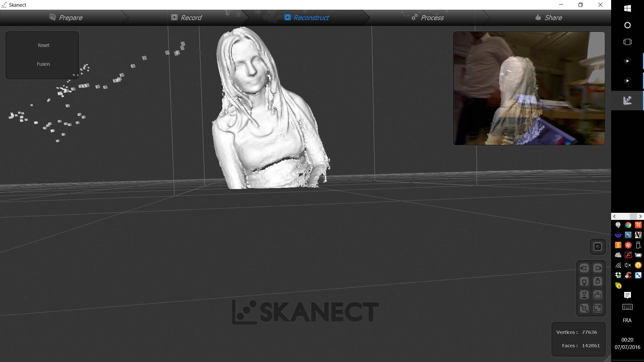Click the fit-object zoom icon
Viewport: 644px width, 362px height.
(x=584, y=308)
